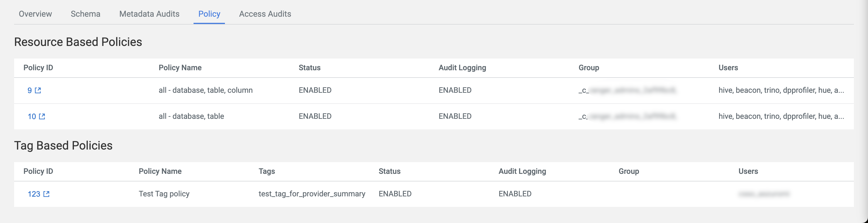Switch to the Schema tab
Viewport: 868px width, 223px height.
tap(86, 14)
